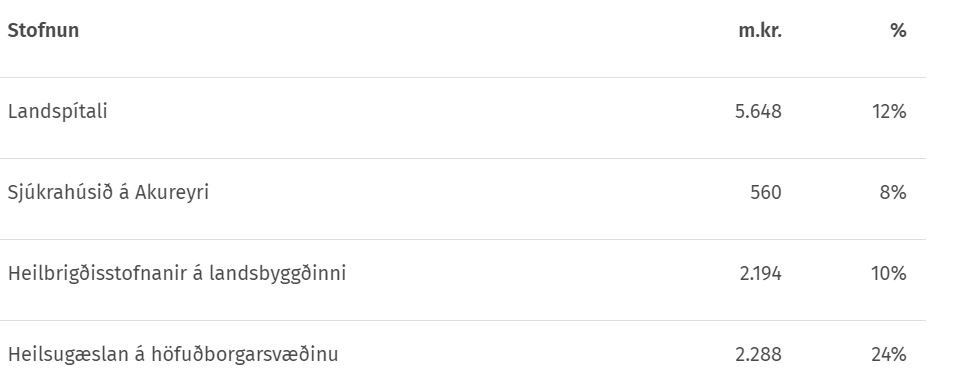Click the 10% percentage value
The height and width of the screenshot is (391, 956).
[x=889, y=274]
